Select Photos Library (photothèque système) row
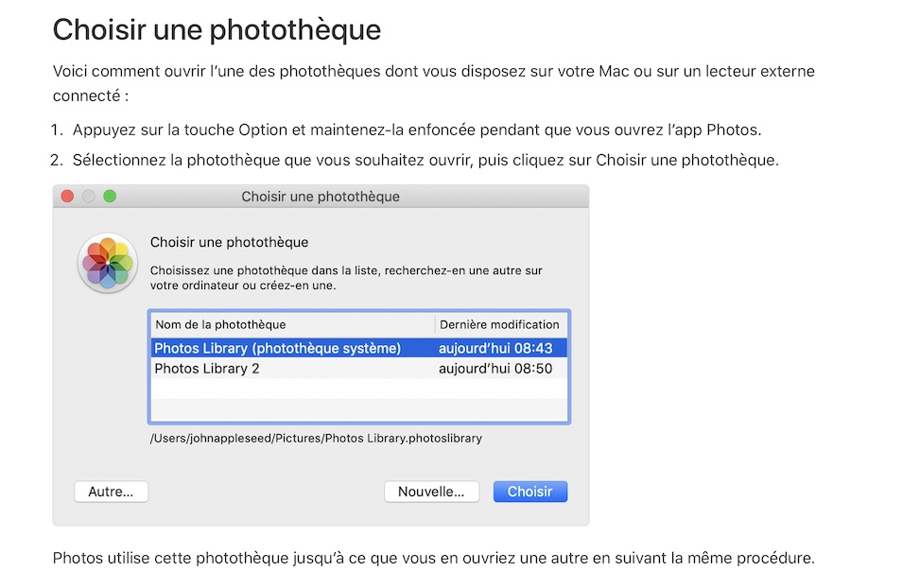The height and width of the screenshot is (588, 920). coord(278,349)
